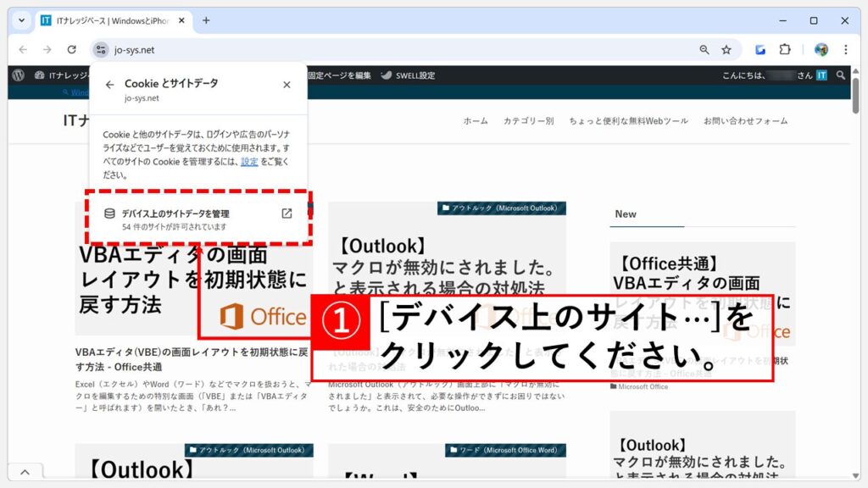Open the tab search dropdown arrow
Screen dimensions: 868x488
click(21, 20)
